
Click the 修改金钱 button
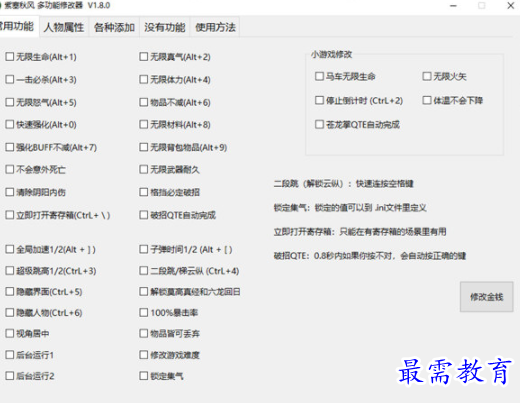pyautogui.click(x=486, y=297)
